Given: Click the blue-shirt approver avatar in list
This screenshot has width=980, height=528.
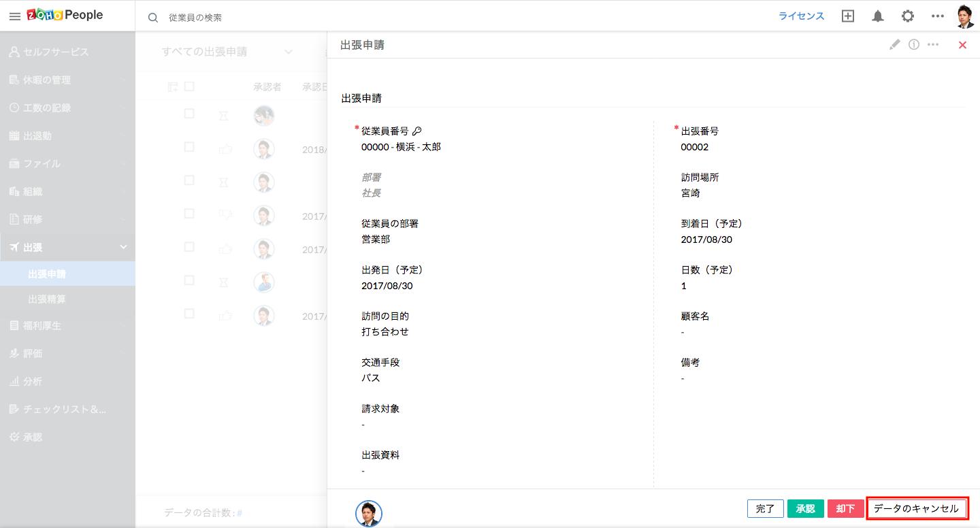Looking at the screenshot, I should (x=264, y=282).
